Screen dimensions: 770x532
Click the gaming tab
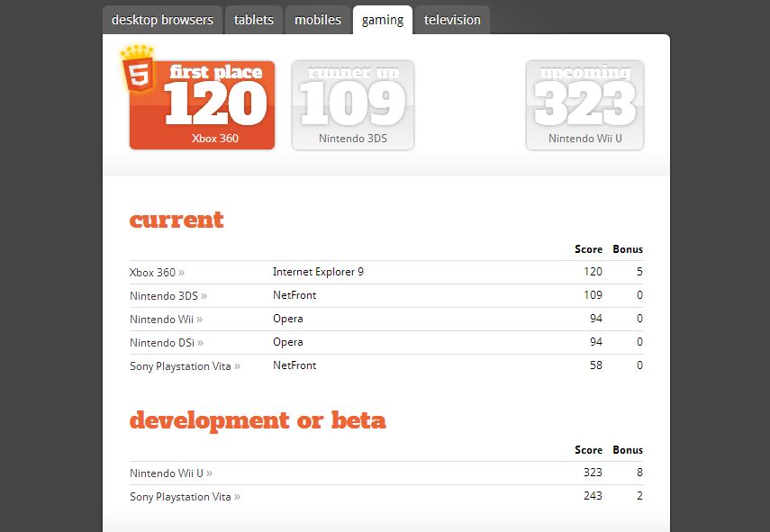(x=383, y=20)
